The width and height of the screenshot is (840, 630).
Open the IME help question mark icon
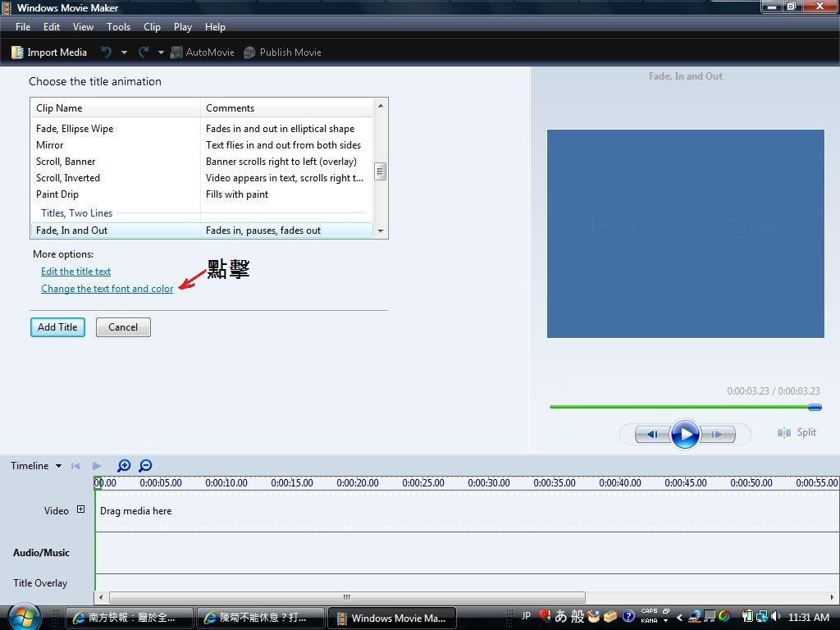[x=628, y=617]
